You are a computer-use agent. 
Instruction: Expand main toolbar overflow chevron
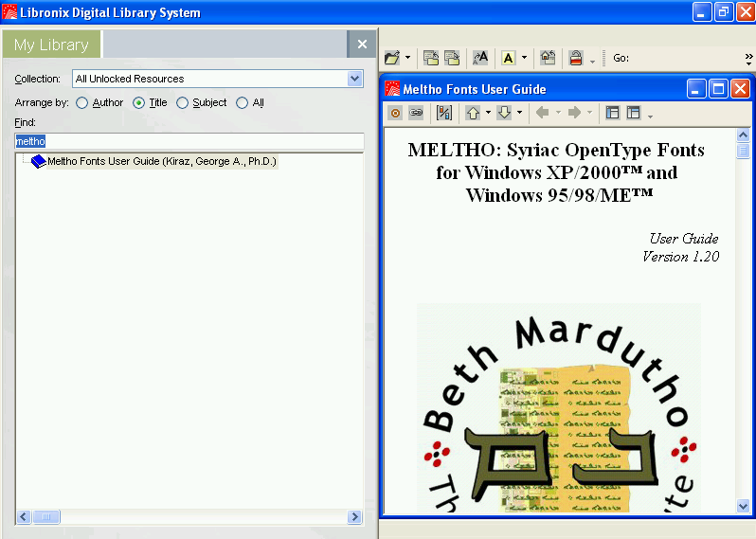tap(748, 59)
